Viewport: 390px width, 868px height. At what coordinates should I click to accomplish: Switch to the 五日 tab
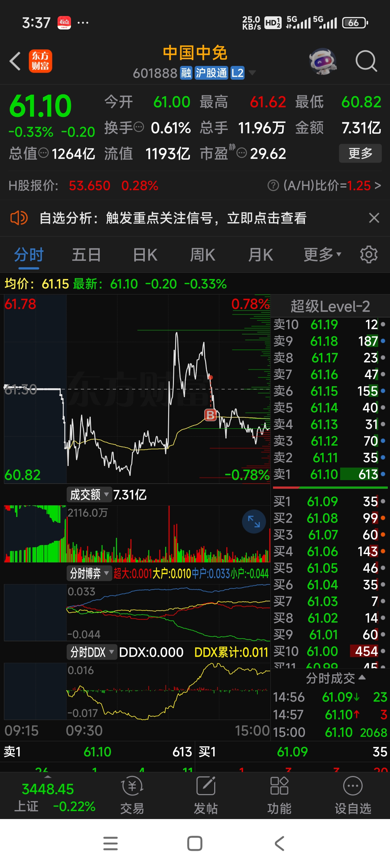tap(87, 255)
